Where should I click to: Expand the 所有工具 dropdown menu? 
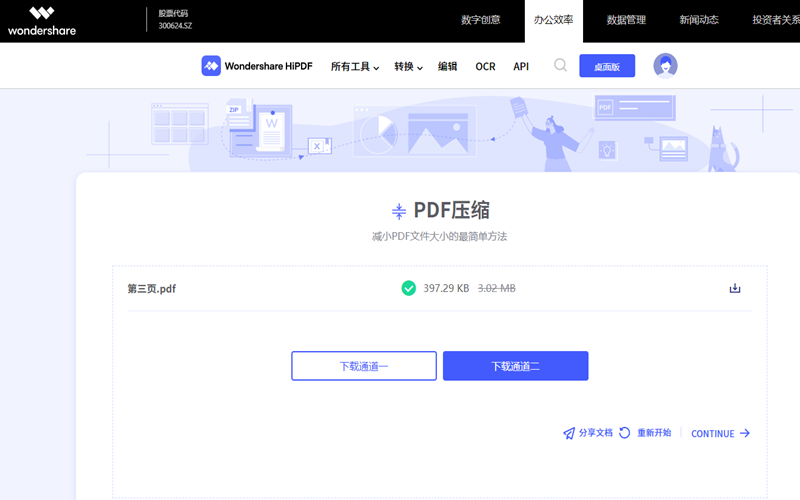click(x=355, y=67)
